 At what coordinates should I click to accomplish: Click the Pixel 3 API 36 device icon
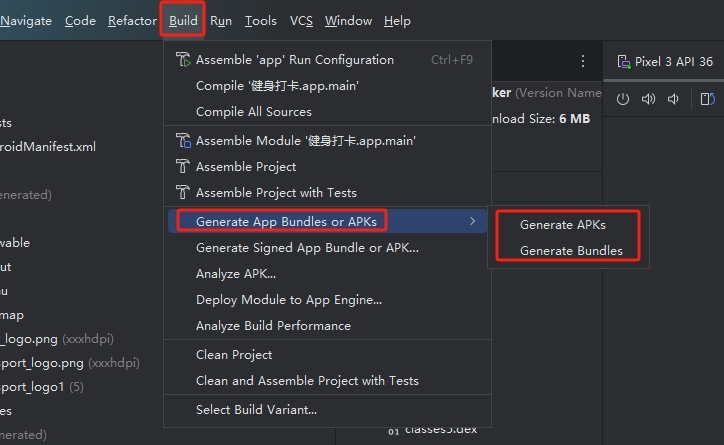click(624, 61)
